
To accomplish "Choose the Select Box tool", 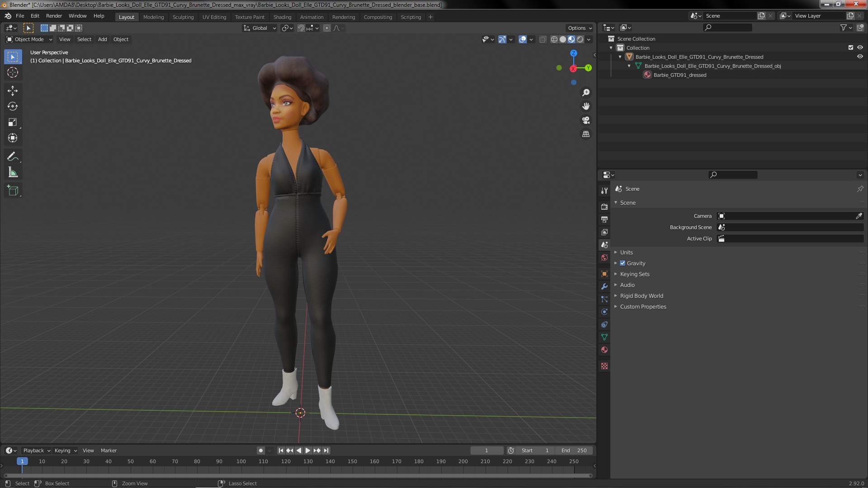I will [x=13, y=57].
